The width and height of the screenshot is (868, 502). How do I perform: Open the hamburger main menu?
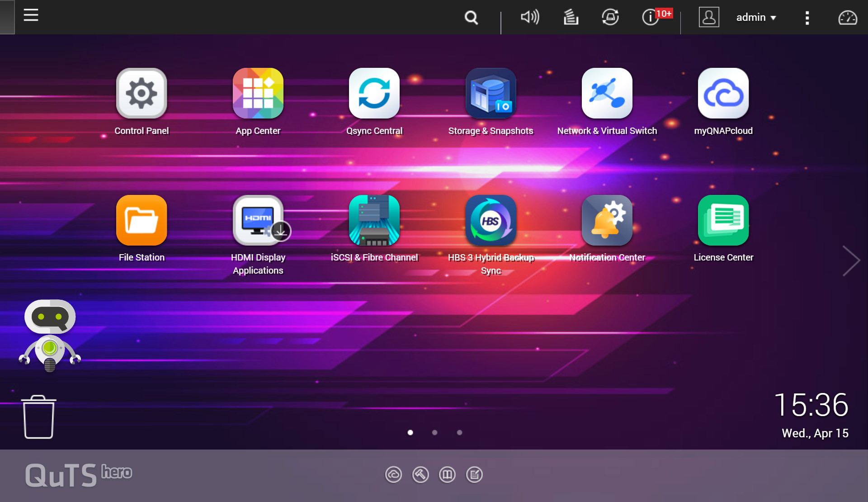[x=31, y=15]
